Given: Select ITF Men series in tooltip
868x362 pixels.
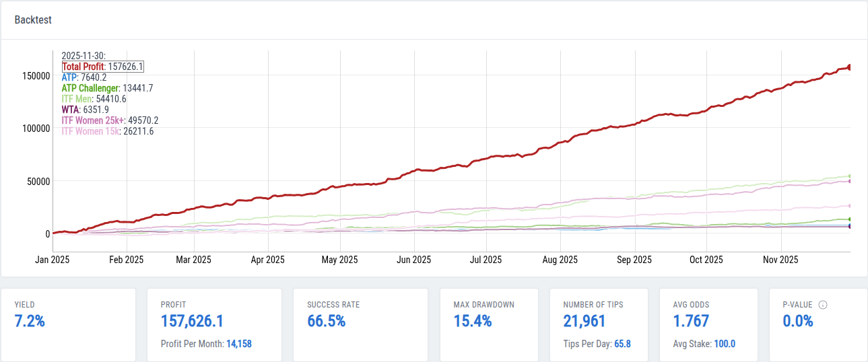Looking at the screenshot, I should tap(77, 99).
